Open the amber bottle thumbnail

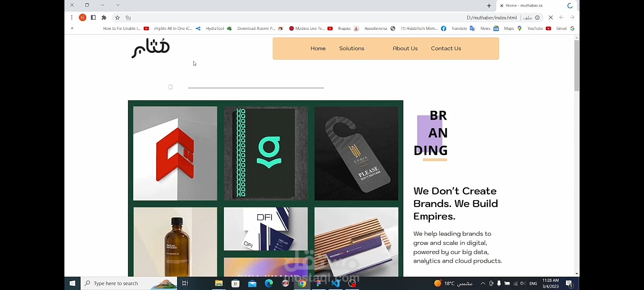click(x=175, y=242)
